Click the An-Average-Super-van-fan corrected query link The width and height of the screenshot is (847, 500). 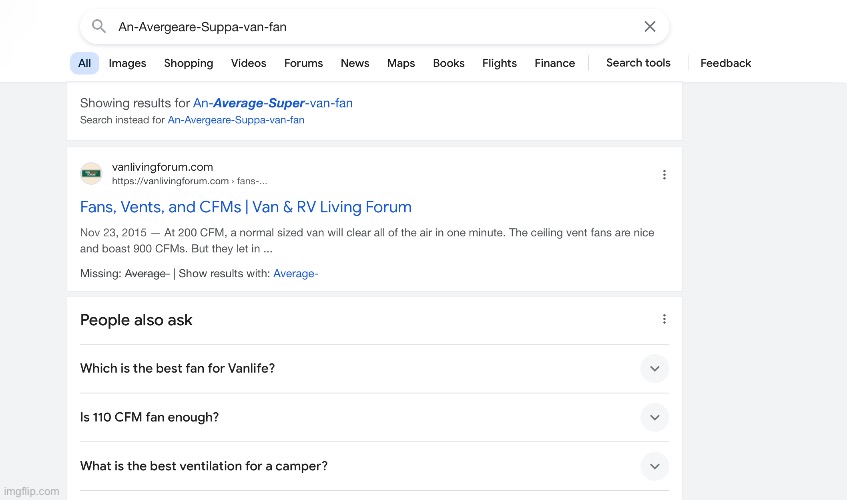(x=273, y=103)
